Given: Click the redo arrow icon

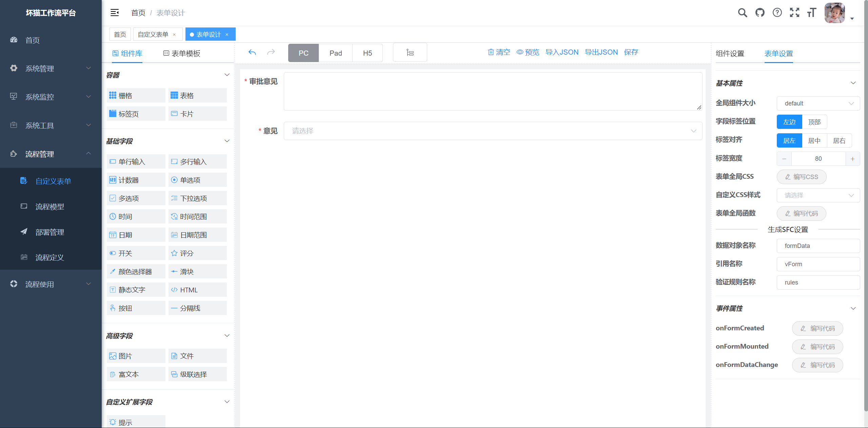Looking at the screenshot, I should click(x=271, y=52).
